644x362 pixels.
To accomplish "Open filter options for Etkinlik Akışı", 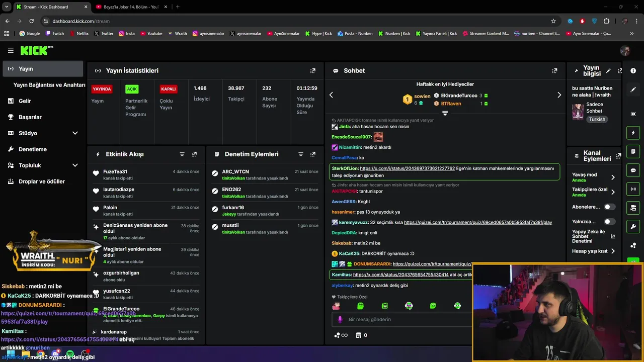I will coord(182,154).
